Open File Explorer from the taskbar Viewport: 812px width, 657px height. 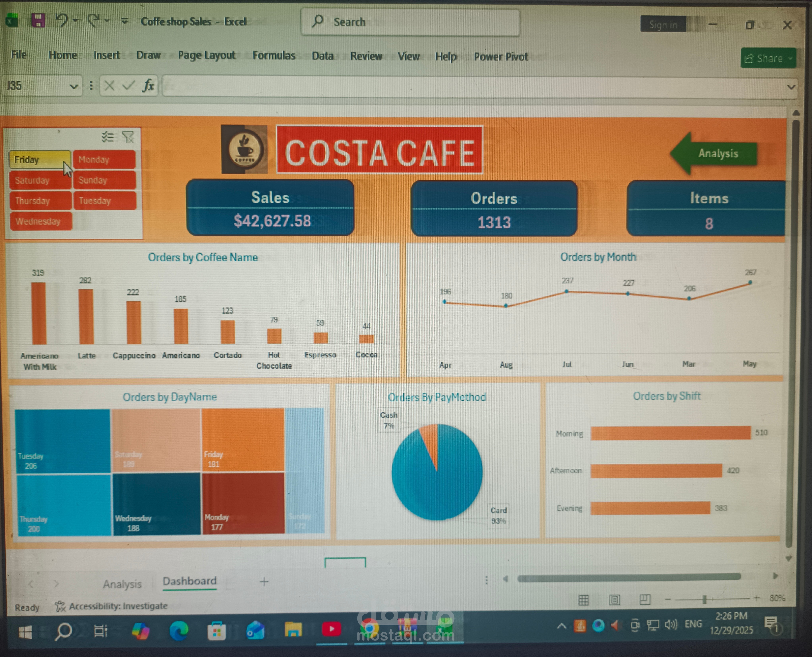click(293, 630)
